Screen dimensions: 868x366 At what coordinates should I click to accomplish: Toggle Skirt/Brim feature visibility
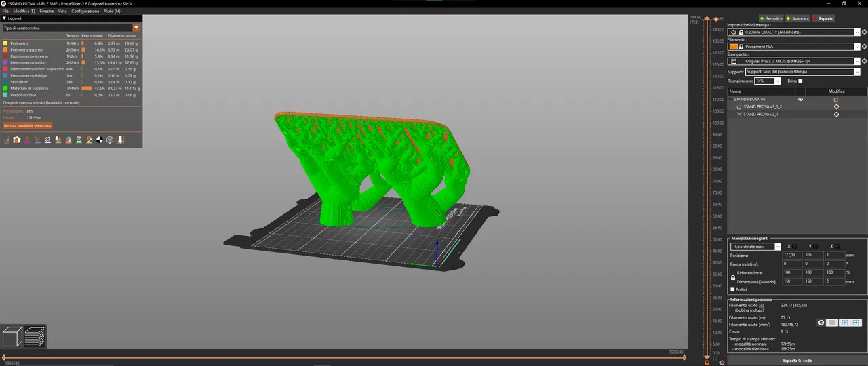(5, 82)
